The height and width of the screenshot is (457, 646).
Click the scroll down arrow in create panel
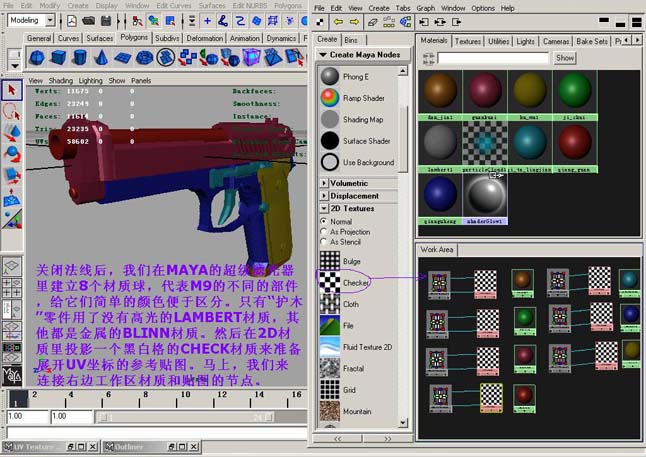(403, 423)
